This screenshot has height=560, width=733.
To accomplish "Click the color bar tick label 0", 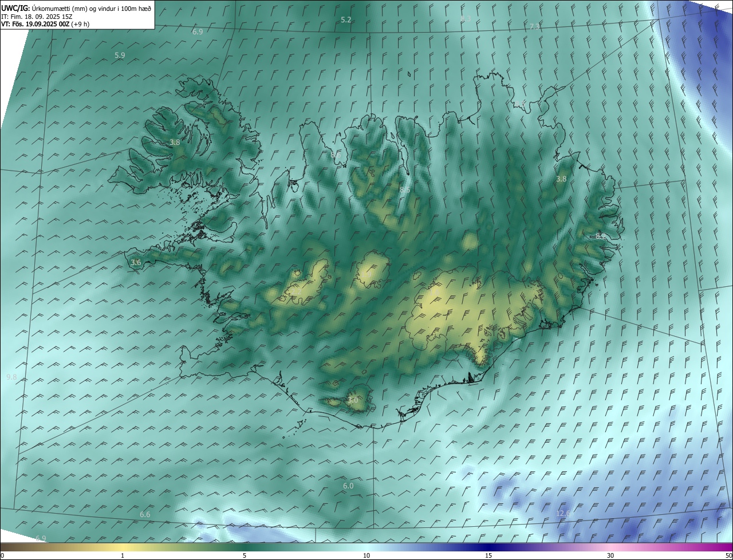I will click(2, 555).
